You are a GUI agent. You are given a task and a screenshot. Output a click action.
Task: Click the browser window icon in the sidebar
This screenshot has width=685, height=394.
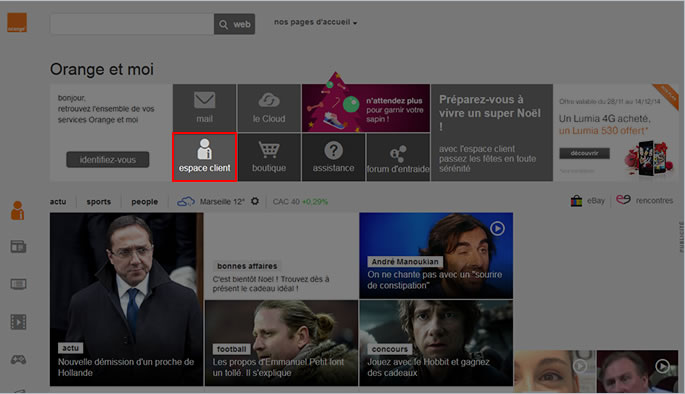(18, 247)
